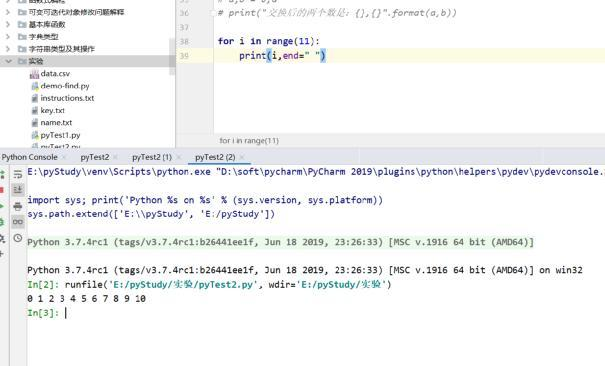The height and width of the screenshot is (366, 605).
Task: Click the print(i,end=" ") code line
Action: pyautogui.click(x=282, y=56)
